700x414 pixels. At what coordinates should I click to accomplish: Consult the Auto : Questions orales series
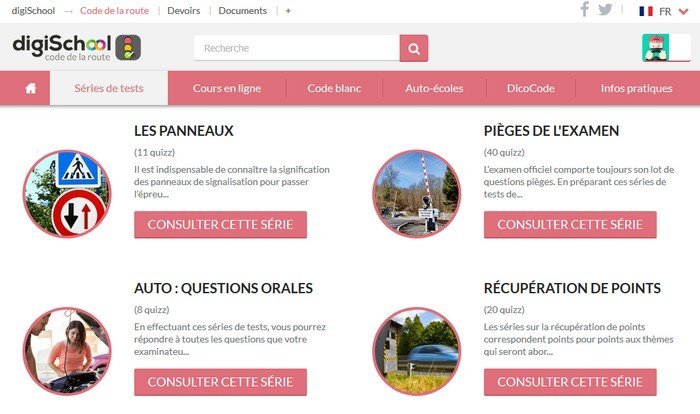221,382
